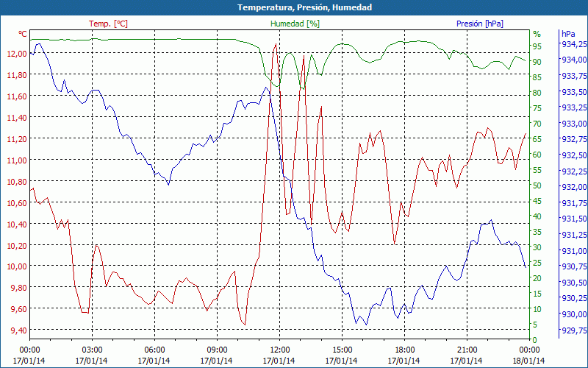
Task: Click green humidity axis value "80"
Action: tap(537, 93)
